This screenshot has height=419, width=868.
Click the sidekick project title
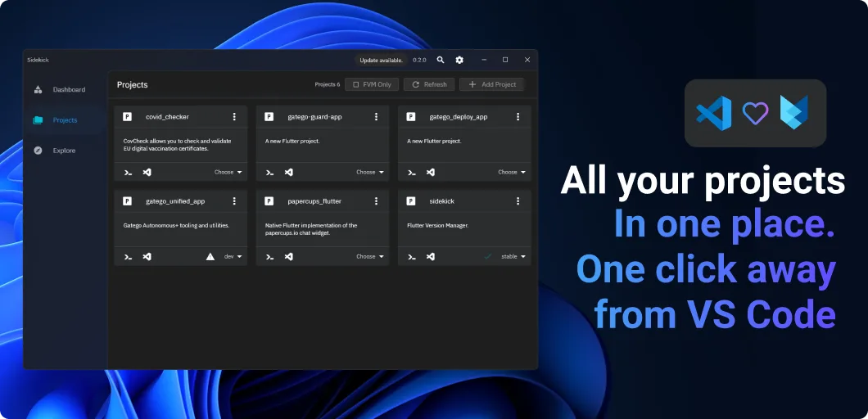441,201
